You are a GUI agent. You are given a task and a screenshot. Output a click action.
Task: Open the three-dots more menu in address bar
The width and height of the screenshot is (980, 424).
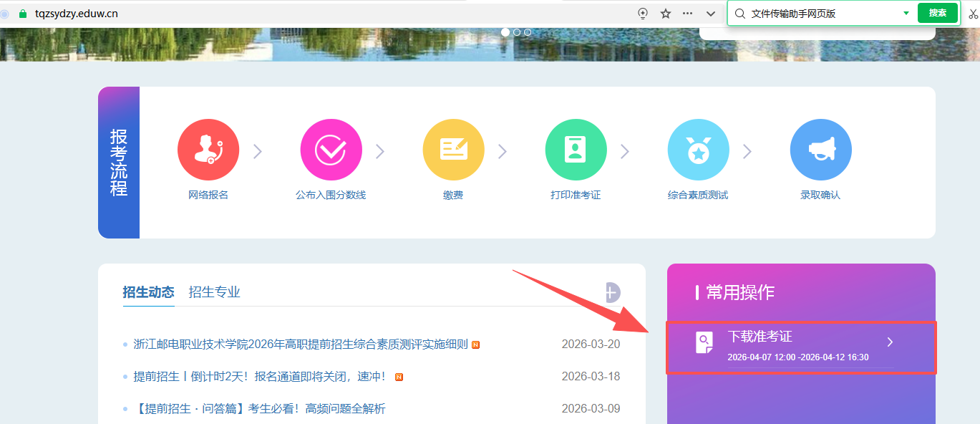coord(688,14)
